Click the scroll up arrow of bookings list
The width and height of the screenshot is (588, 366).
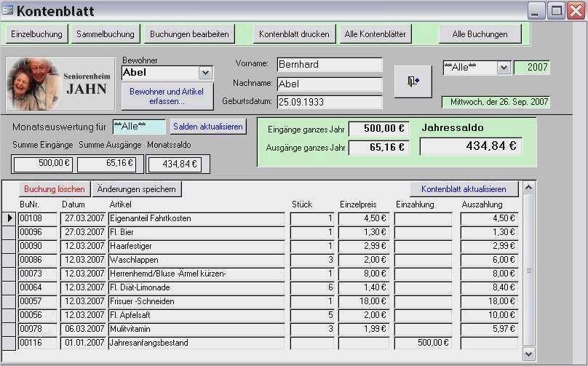click(x=529, y=187)
